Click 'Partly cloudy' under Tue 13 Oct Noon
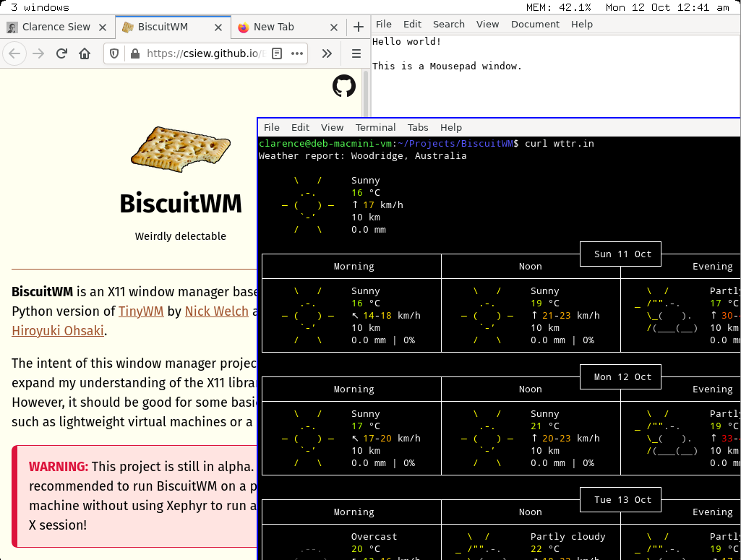741x560 pixels. point(568,536)
